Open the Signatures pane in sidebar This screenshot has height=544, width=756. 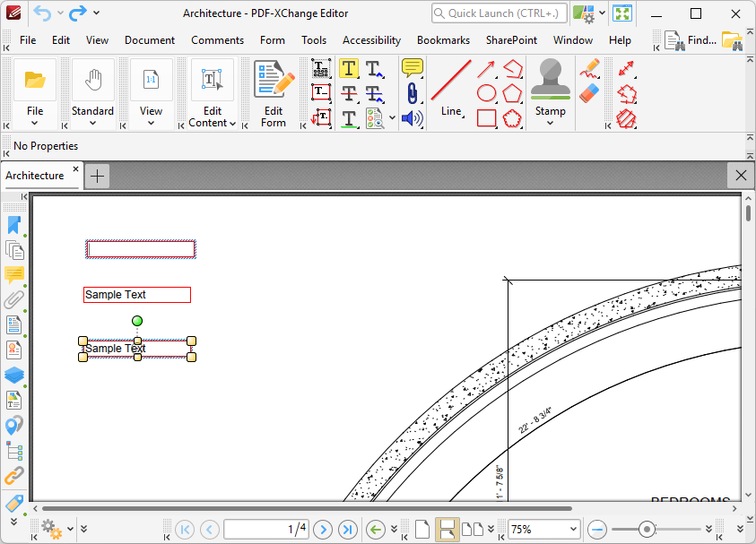[14, 350]
